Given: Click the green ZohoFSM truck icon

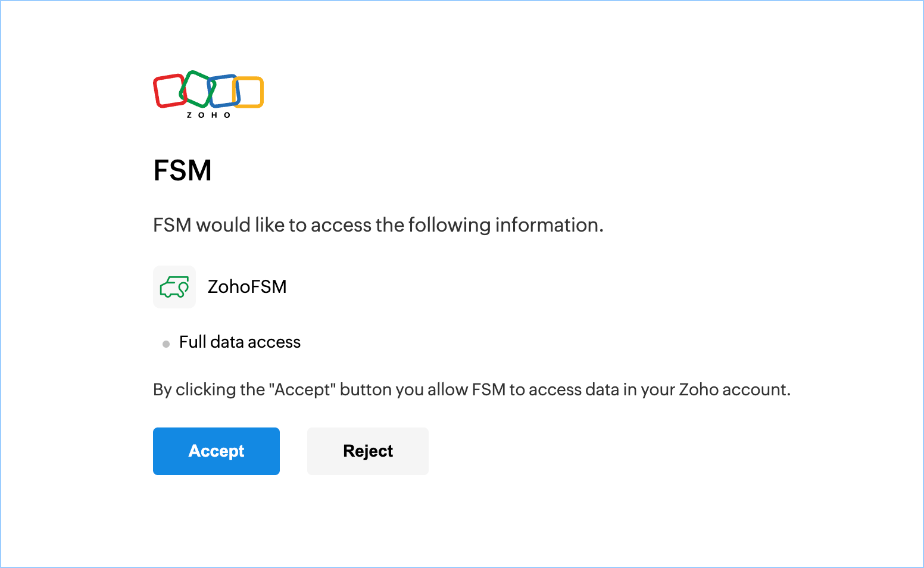Looking at the screenshot, I should [x=173, y=288].
